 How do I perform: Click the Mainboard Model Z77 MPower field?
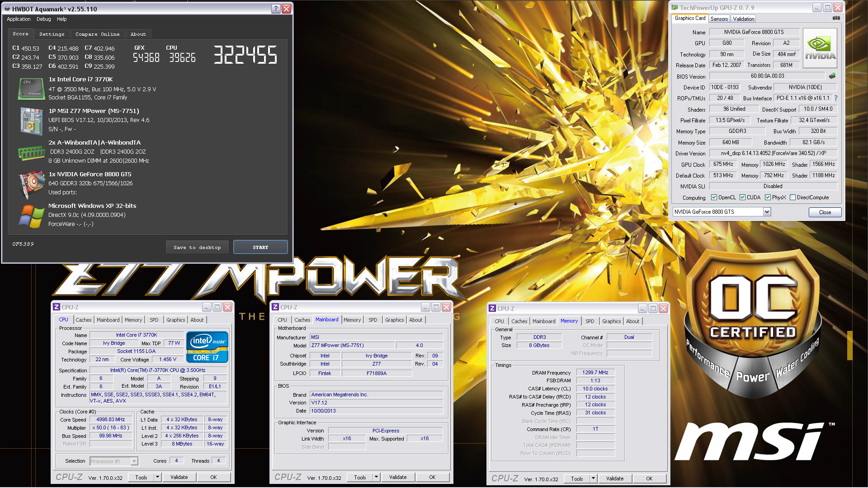pos(352,346)
